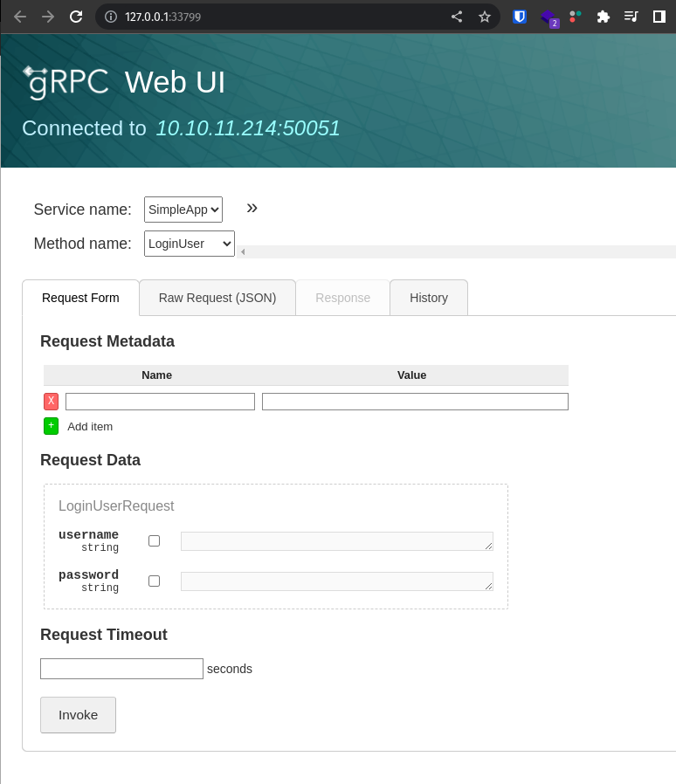
Task: Click the metadata Name input field
Action: click(160, 402)
